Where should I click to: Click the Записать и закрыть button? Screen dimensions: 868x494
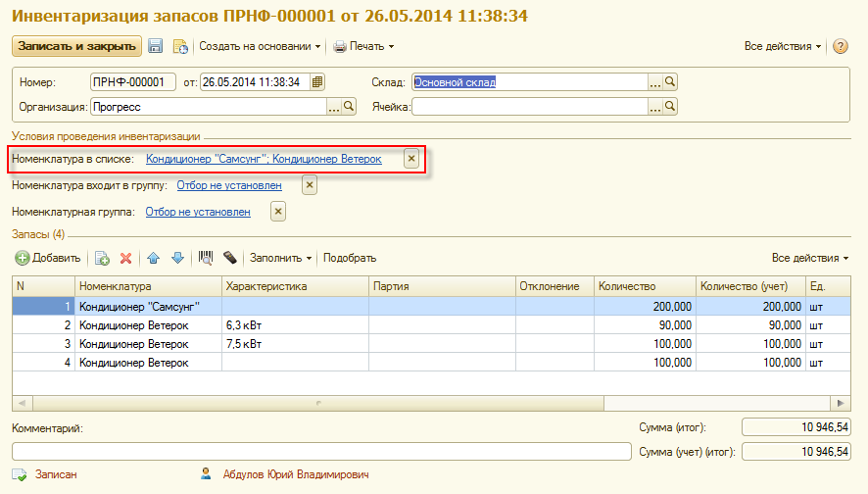coord(75,46)
